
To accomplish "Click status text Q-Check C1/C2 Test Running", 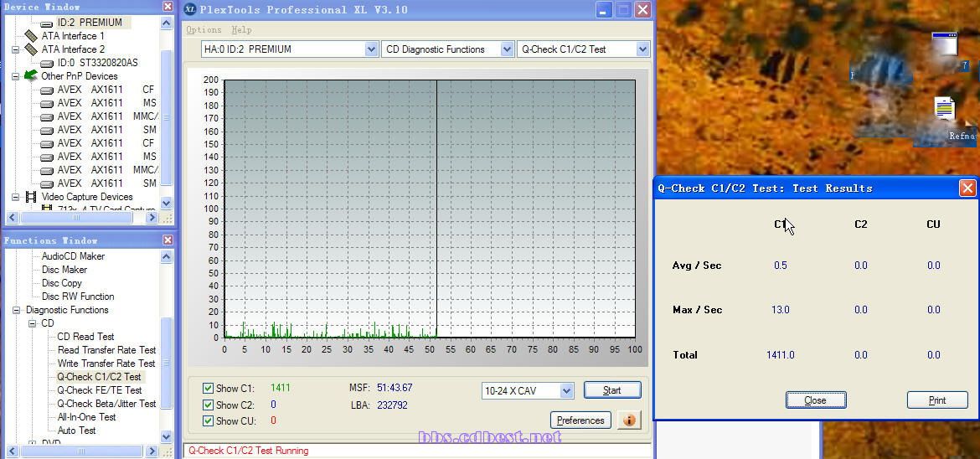I will click(249, 451).
